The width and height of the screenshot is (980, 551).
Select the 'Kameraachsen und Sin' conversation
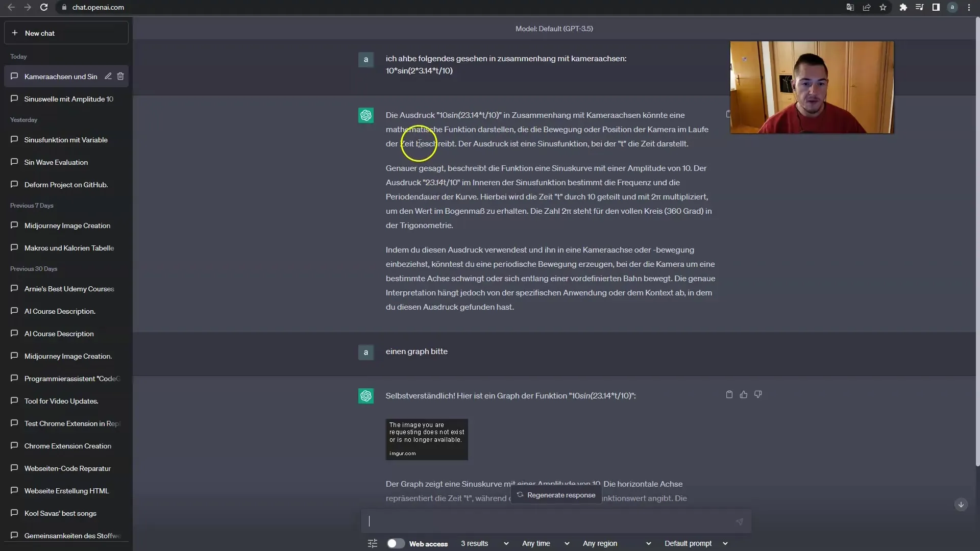pyautogui.click(x=61, y=76)
